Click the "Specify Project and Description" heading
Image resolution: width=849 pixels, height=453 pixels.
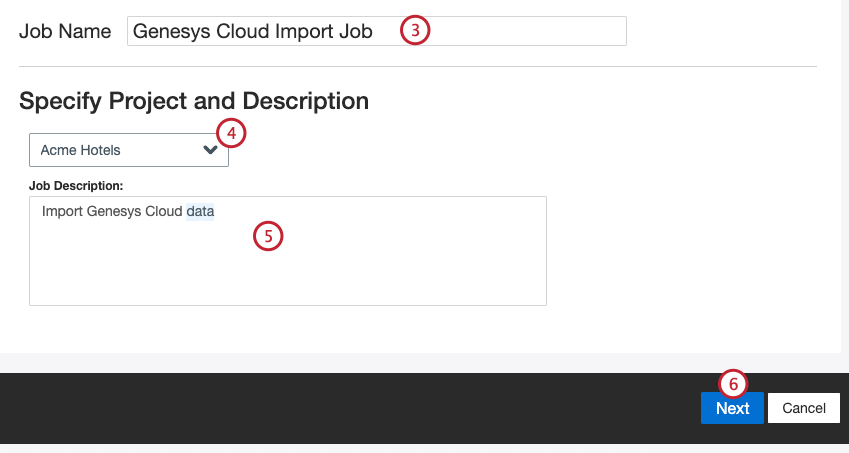tap(194, 101)
